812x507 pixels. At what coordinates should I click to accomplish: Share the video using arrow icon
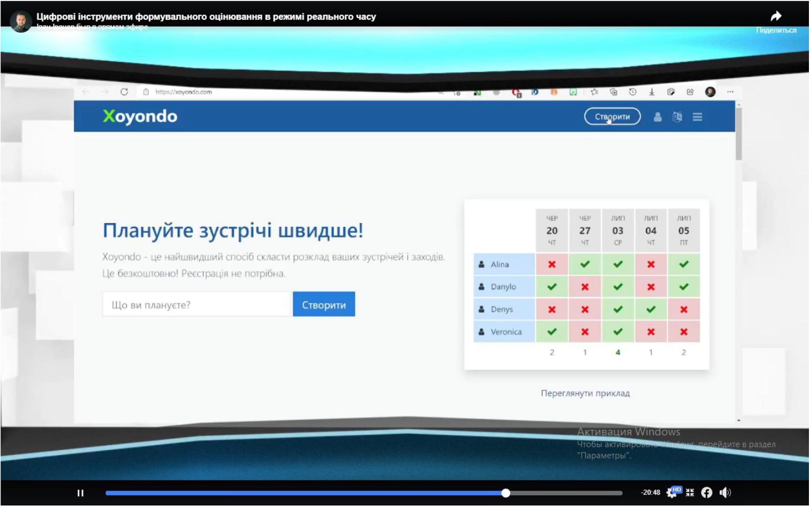tap(776, 17)
